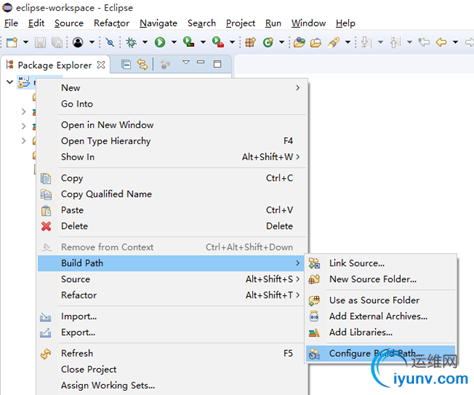The width and height of the screenshot is (474, 395).
Task: Open the Run dropdown arrow
Action: click(x=174, y=42)
